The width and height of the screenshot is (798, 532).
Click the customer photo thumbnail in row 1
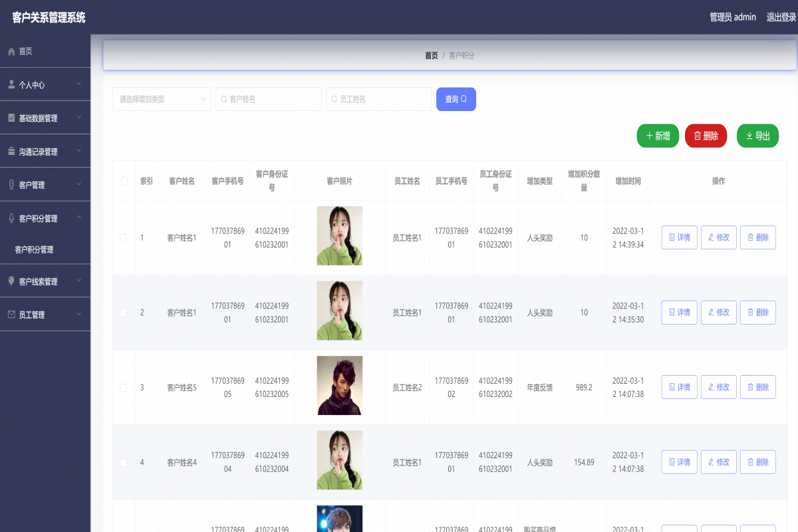click(339, 236)
